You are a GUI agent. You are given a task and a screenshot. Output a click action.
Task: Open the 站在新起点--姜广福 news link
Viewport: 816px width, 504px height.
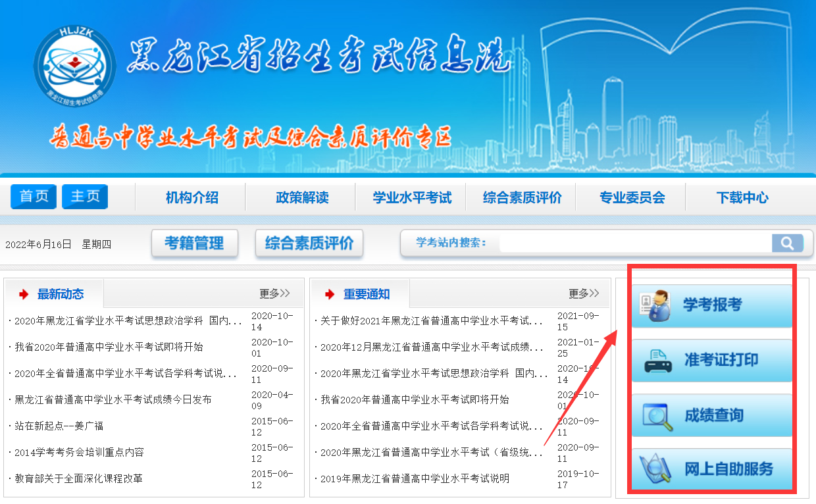pos(59,426)
